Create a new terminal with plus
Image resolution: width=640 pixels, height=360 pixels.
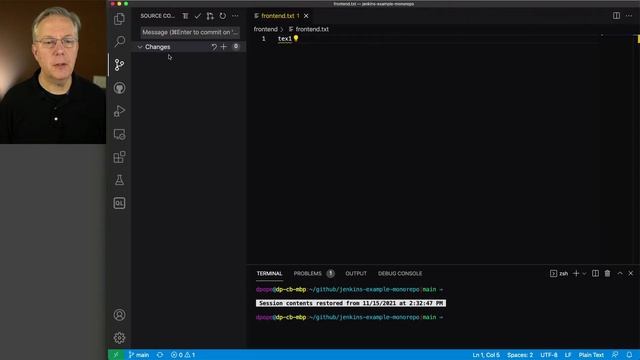tap(576, 273)
